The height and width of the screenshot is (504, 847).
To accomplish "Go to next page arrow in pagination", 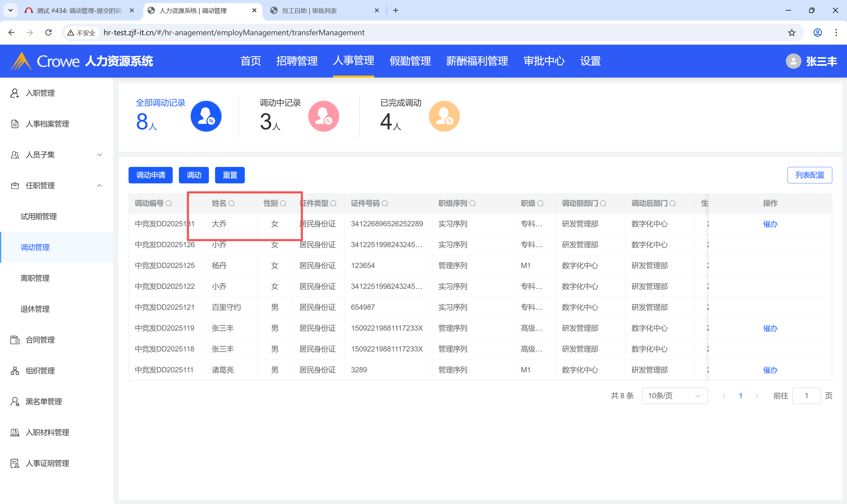I will 757,396.
